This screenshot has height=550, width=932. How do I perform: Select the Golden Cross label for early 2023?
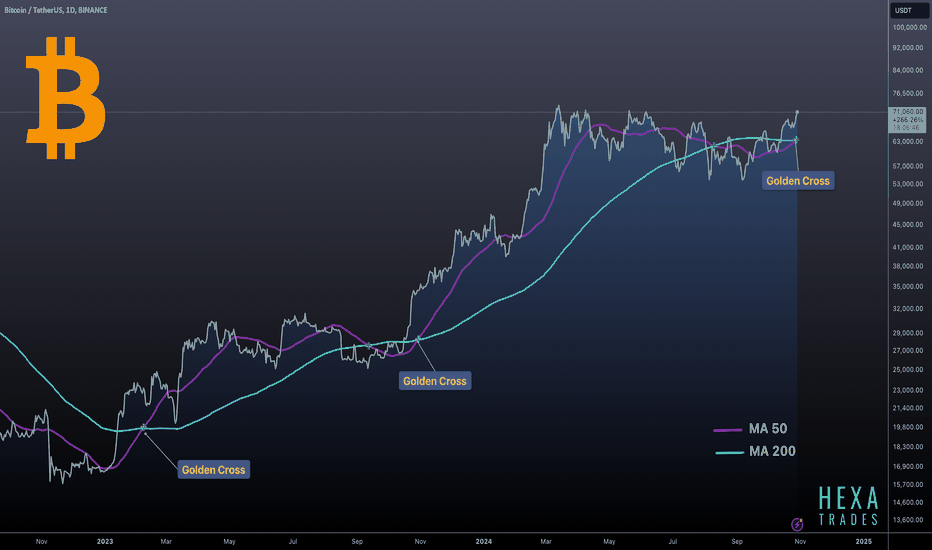pyautogui.click(x=213, y=470)
